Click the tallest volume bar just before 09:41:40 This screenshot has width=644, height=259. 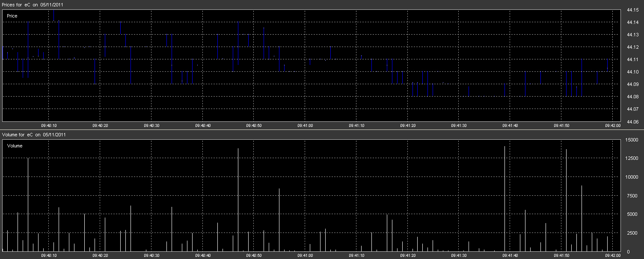(505, 199)
